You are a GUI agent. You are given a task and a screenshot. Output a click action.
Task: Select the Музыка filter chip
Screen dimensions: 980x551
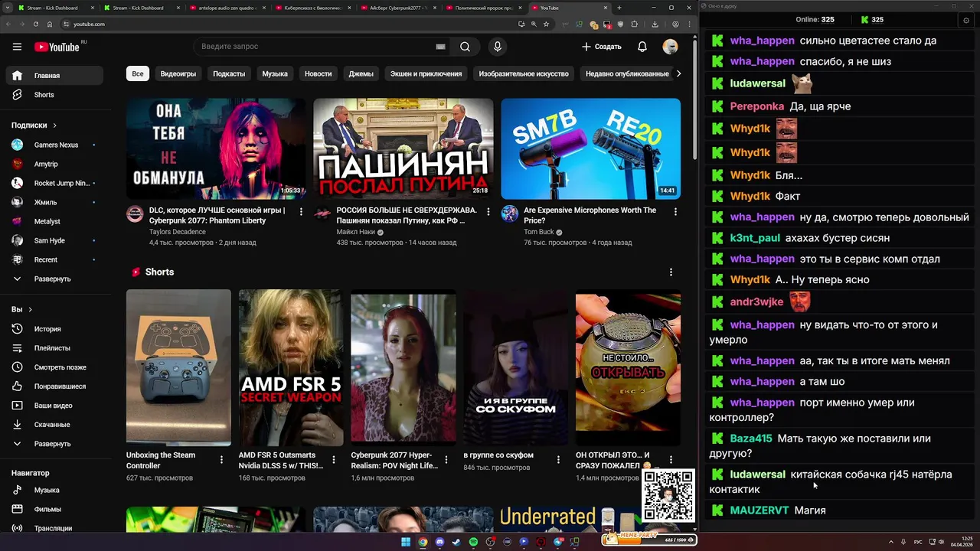tap(275, 74)
